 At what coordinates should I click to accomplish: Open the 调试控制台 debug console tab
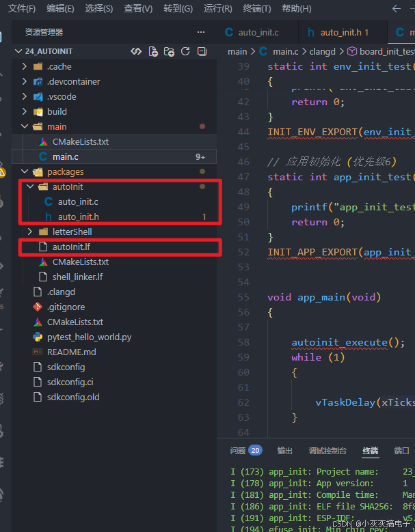point(327,451)
